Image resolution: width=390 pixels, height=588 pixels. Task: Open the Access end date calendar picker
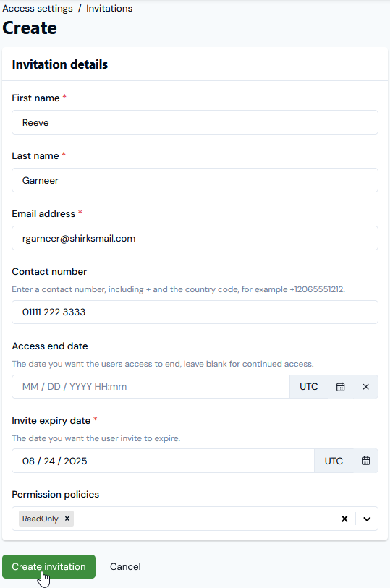[x=340, y=387]
